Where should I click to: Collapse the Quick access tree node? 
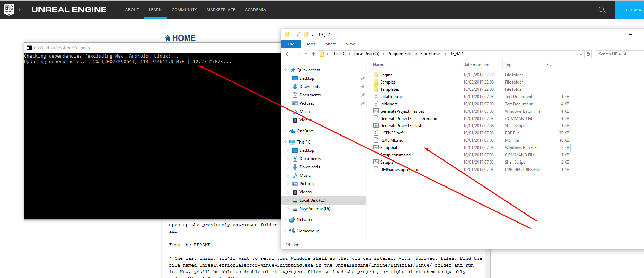(285, 70)
